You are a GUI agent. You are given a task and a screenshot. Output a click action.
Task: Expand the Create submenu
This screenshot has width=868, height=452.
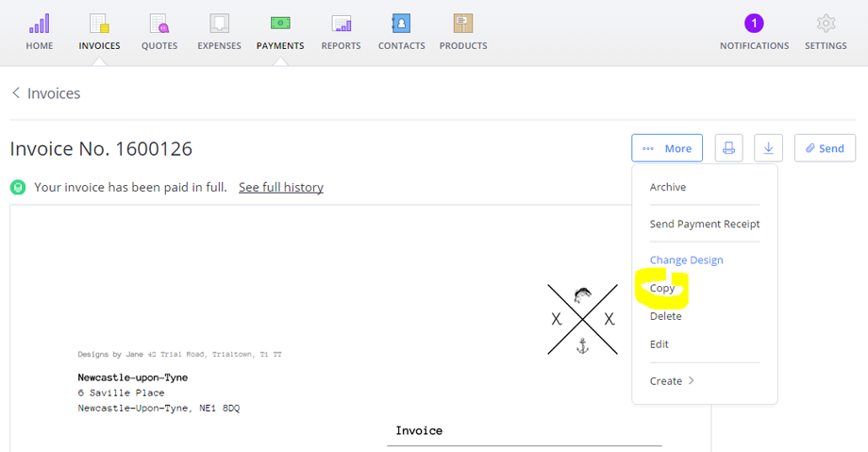(672, 381)
